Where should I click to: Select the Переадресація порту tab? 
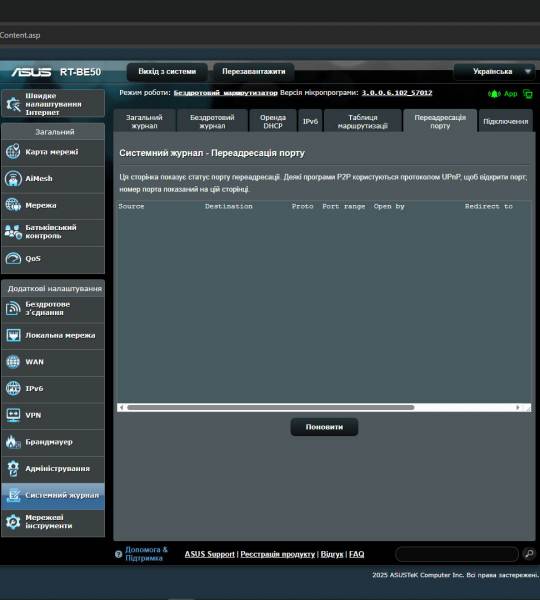click(x=440, y=121)
